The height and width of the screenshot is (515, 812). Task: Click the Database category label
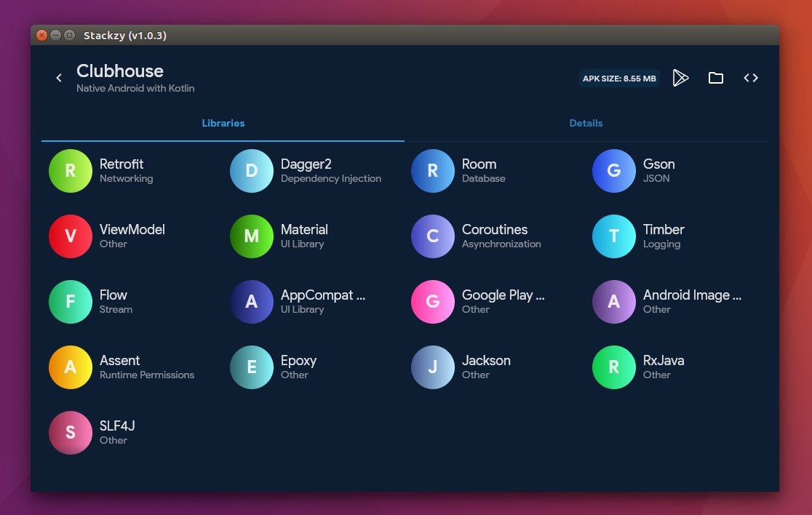click(483, 178)
